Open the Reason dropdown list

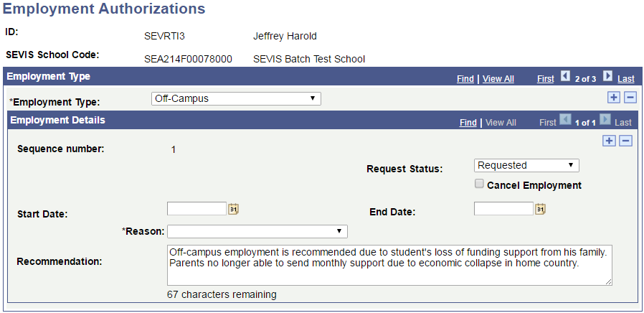[x=257, y=231]
